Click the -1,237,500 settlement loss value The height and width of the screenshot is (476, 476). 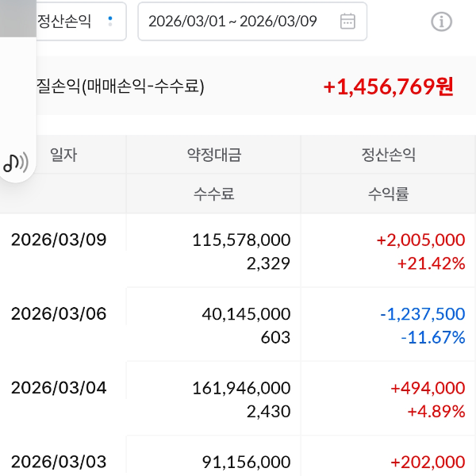point(422,314)
